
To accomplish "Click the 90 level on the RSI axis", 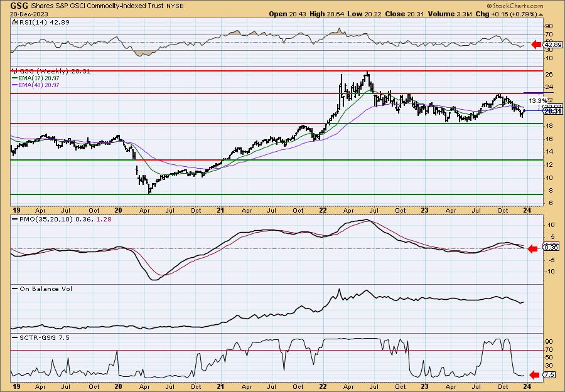I will (549, 26).
